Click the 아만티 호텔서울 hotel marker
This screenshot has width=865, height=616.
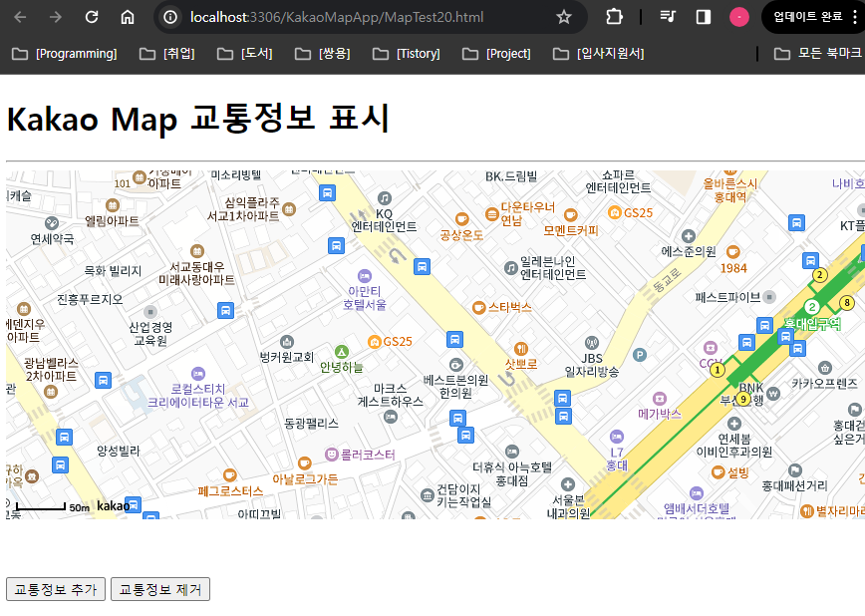pyautogui.click(x=364, y=276)
